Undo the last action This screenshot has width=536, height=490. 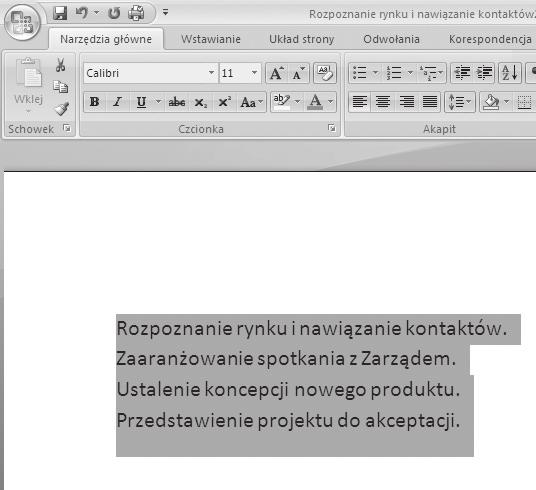tap(82, 13)
